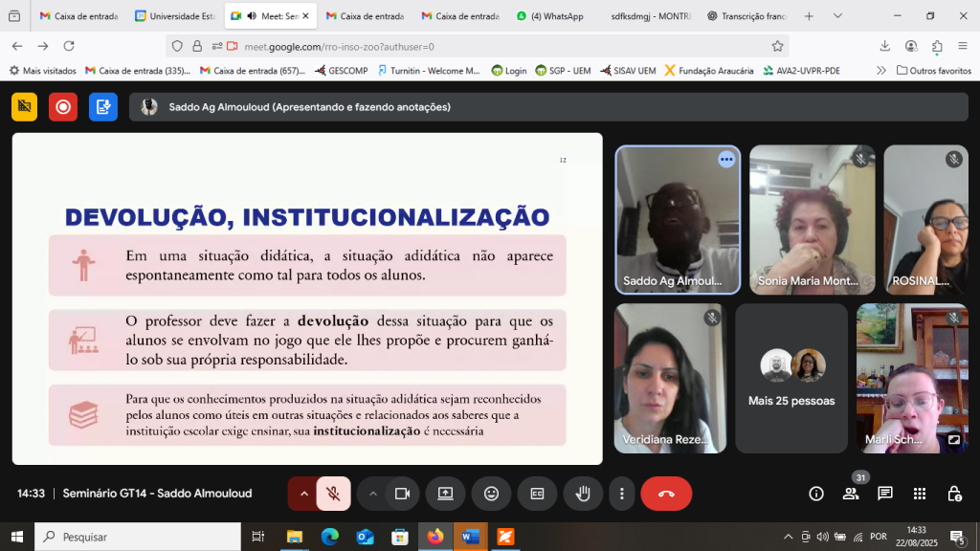Expand audio settings arrow beside microphone
This screenshot has width=980, height=551.
coord(304,494)
